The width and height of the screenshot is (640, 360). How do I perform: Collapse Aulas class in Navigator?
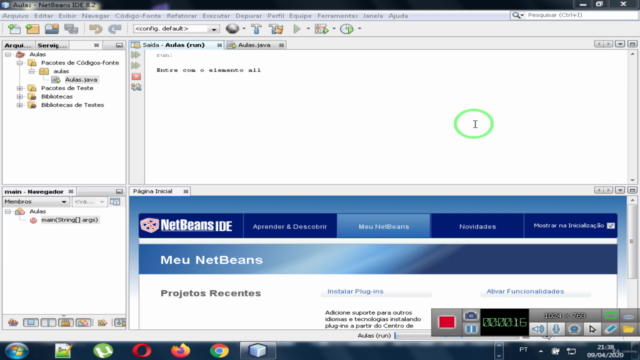point(8,211)
